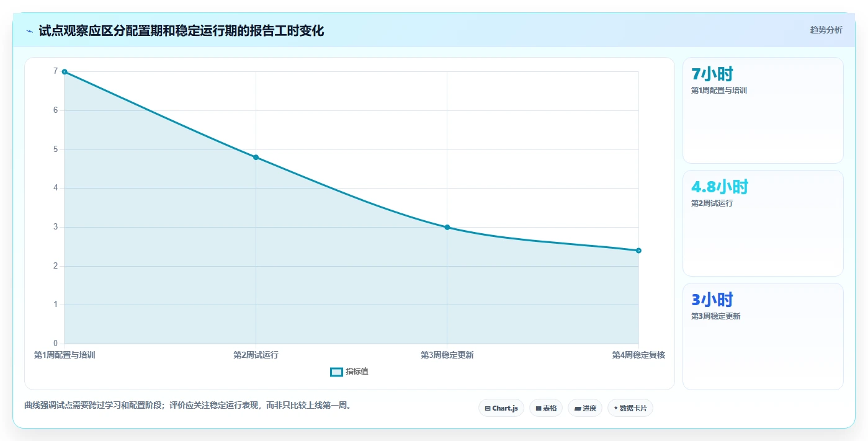
Task: Click the data point for 第3周稳定更新
Action: click(447, 227)
